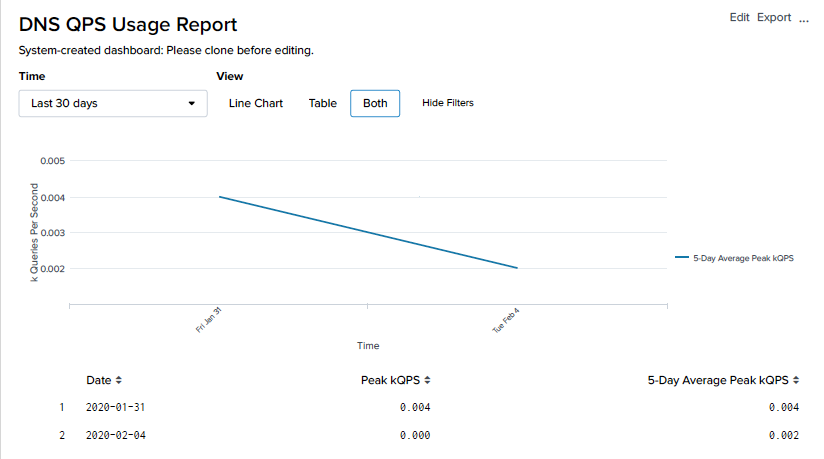Click the 5-Day Average Peak kQPS legend label
The height and width of the screenshot is (459, 824).
[743, 258]
